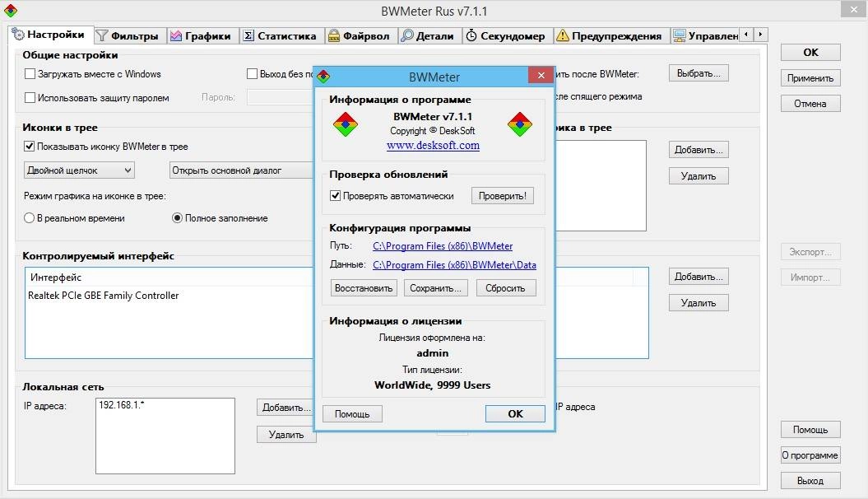Uncheck Показывать иконку BWMeter в трее
The height and width of the screenshot is (499, 868).
30,147
